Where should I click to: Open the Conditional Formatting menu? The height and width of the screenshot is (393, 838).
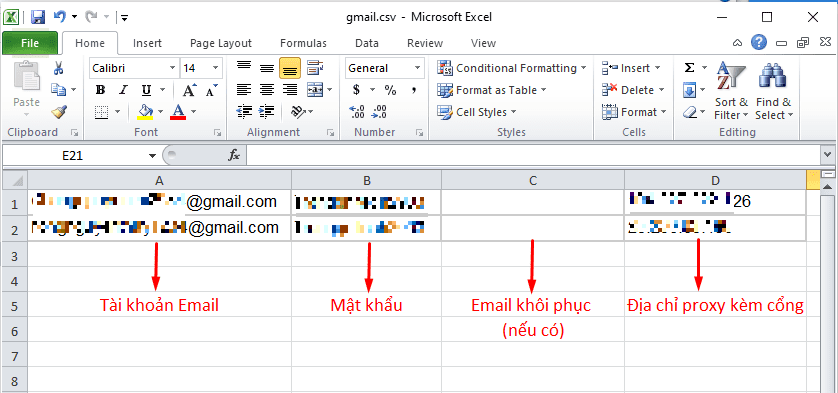(512, 68)
